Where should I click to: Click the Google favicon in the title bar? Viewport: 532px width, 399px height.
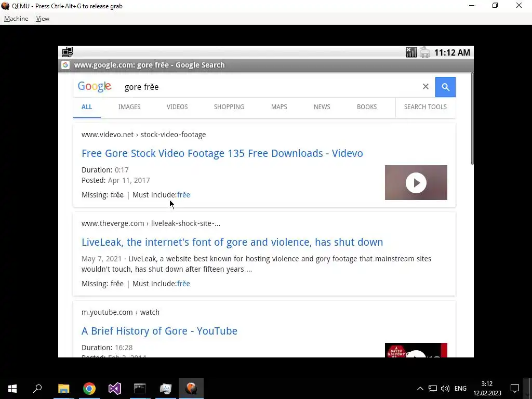(65, 65)
